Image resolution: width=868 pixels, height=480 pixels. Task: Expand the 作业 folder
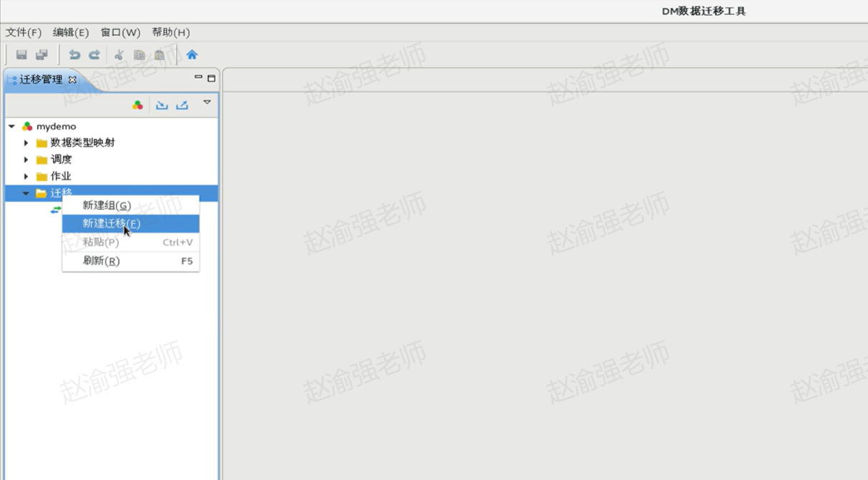[x=26, y=176]
